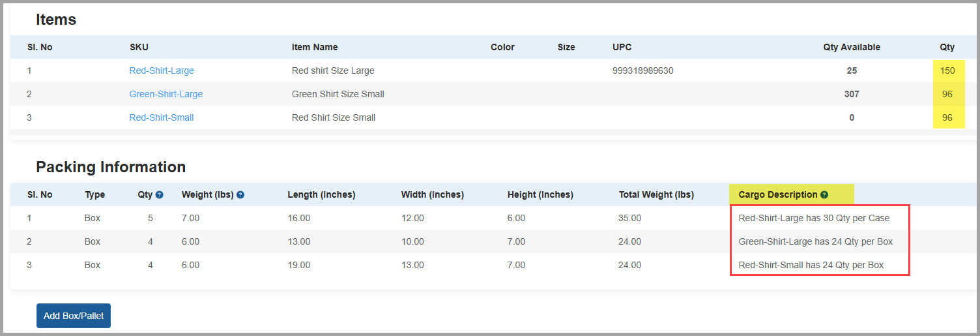Click cargo description 'Red-Shirt-Large has 30 Qty per Case'
This screenshot has width=980, height=336.
(814, 218)
